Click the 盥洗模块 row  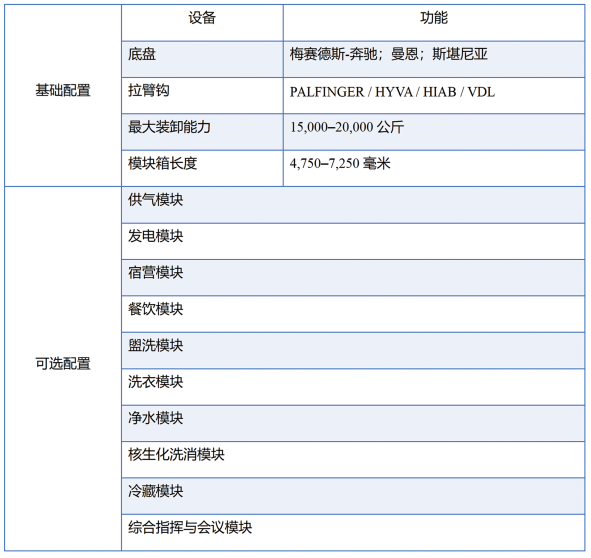[353, 350]
